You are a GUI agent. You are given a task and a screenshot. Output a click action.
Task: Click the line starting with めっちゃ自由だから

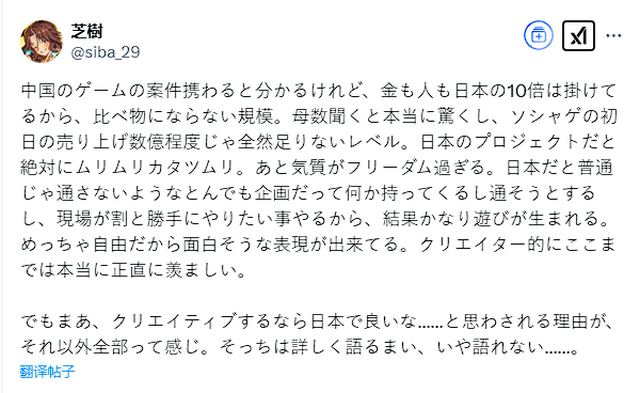(318, 245)
